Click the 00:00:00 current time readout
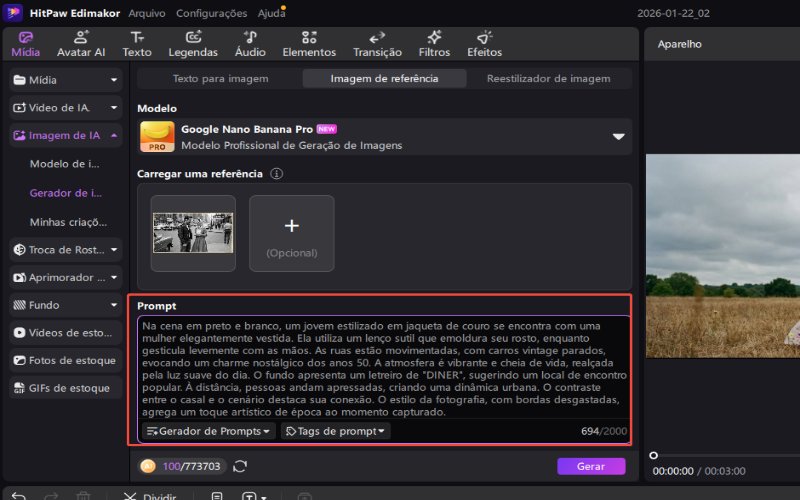 click(x=673, y=471)
